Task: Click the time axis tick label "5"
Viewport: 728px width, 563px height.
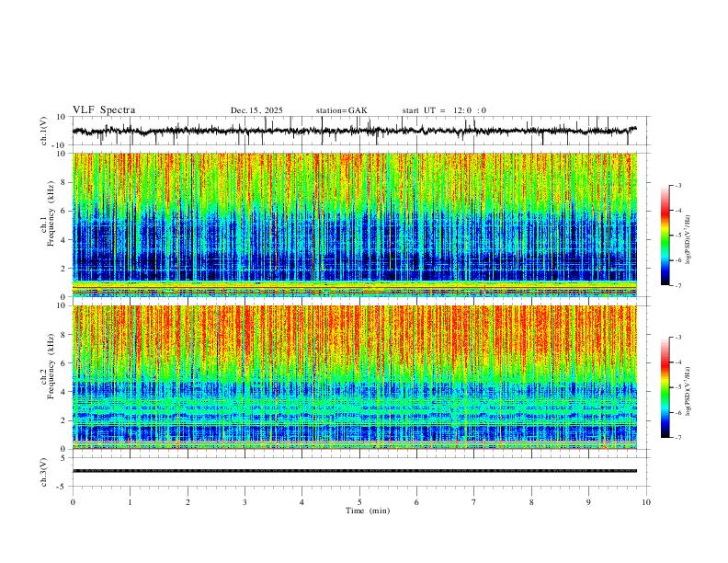Action: click(359, 502)
